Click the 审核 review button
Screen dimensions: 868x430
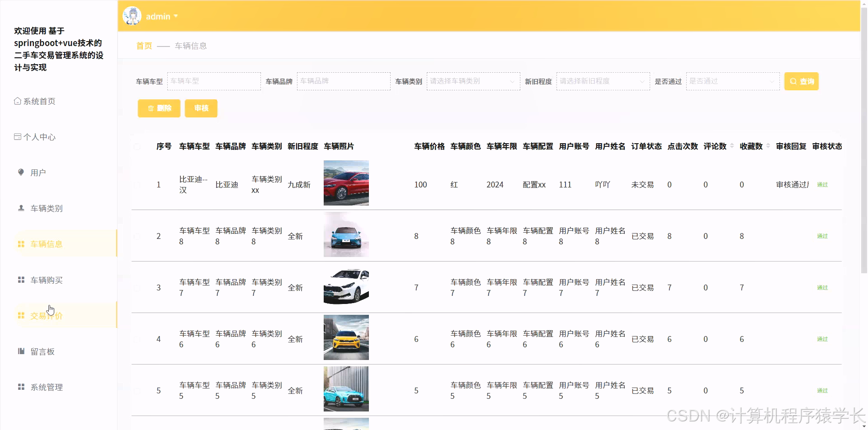pos(201,108)
